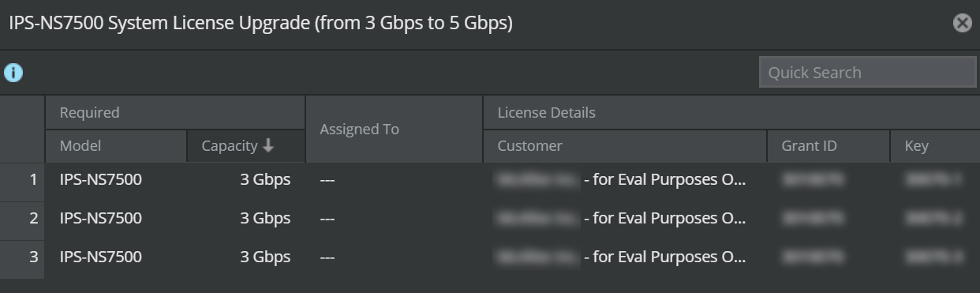980x293 pixels.
Task: Click the blue information icon
Action: [13, 73]
